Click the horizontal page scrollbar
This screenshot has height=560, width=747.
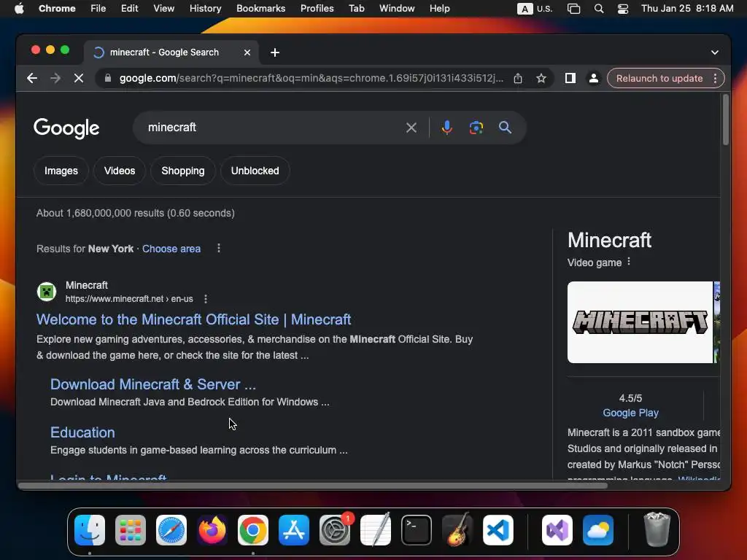click(x=313, y=486)
